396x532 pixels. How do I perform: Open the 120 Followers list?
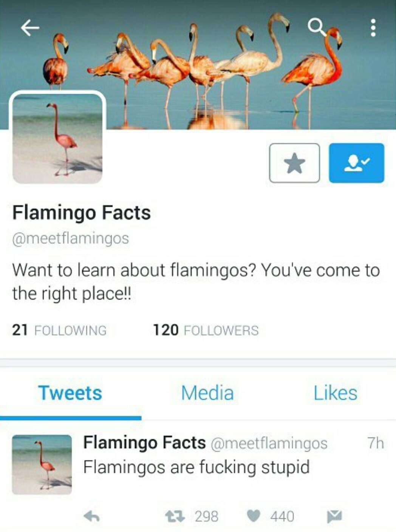pos(206,330)
